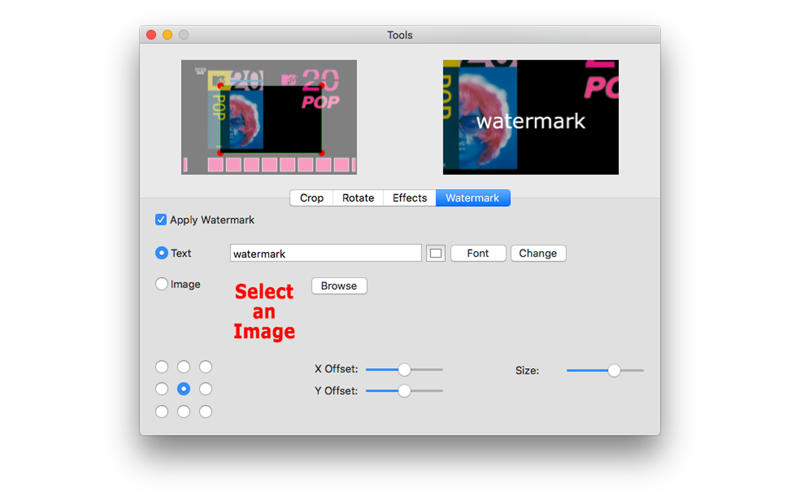Open the text color swatch

click(435, 254)
